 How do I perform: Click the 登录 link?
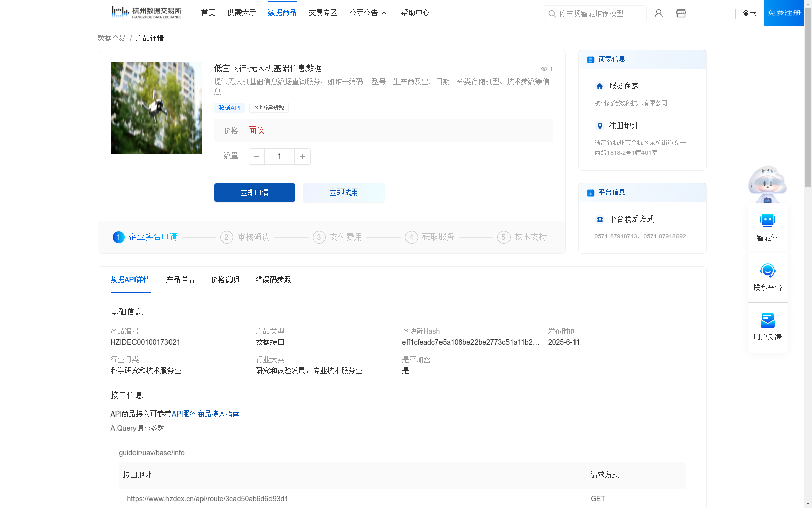click(x=749, y=13)
